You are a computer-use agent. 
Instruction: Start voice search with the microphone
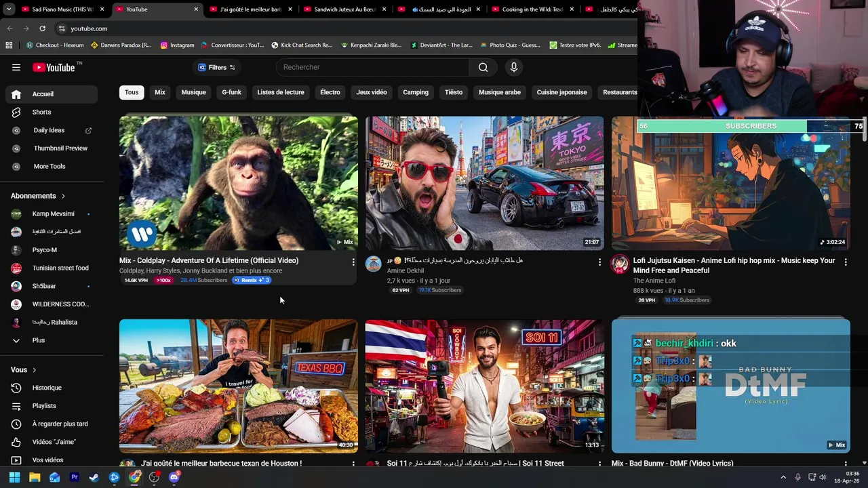(x=513, y=67)
